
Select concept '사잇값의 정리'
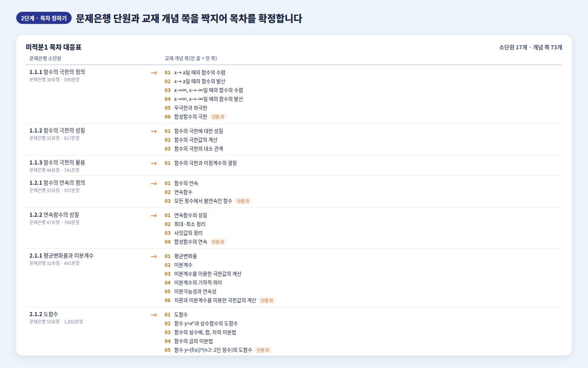tap(188, 233)
